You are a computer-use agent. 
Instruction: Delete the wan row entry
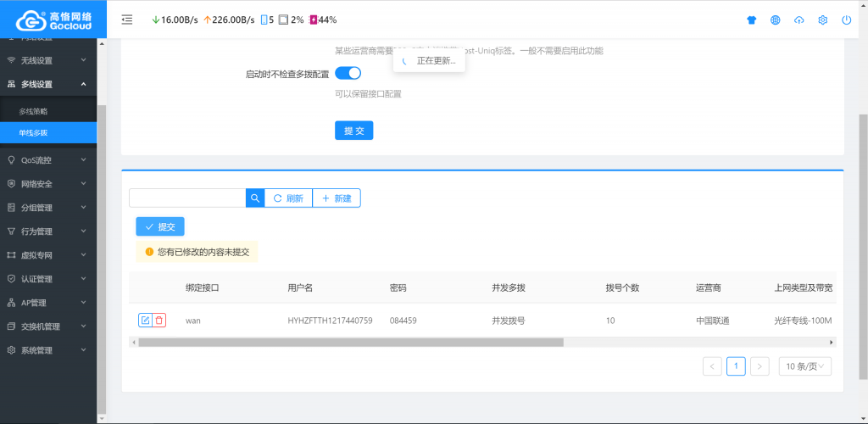click(x=159, y=320)
